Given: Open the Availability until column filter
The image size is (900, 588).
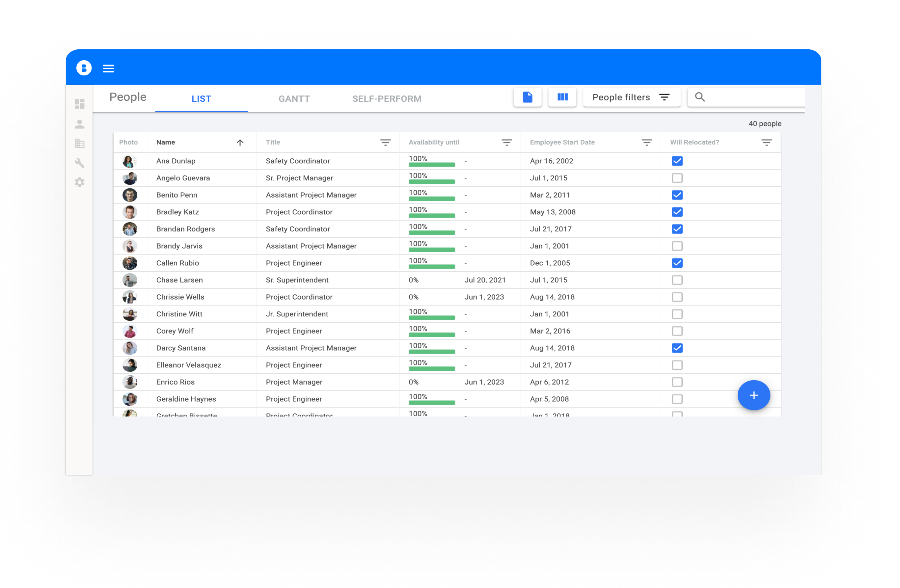Looking at the screenshot, I should coord(506,143).
